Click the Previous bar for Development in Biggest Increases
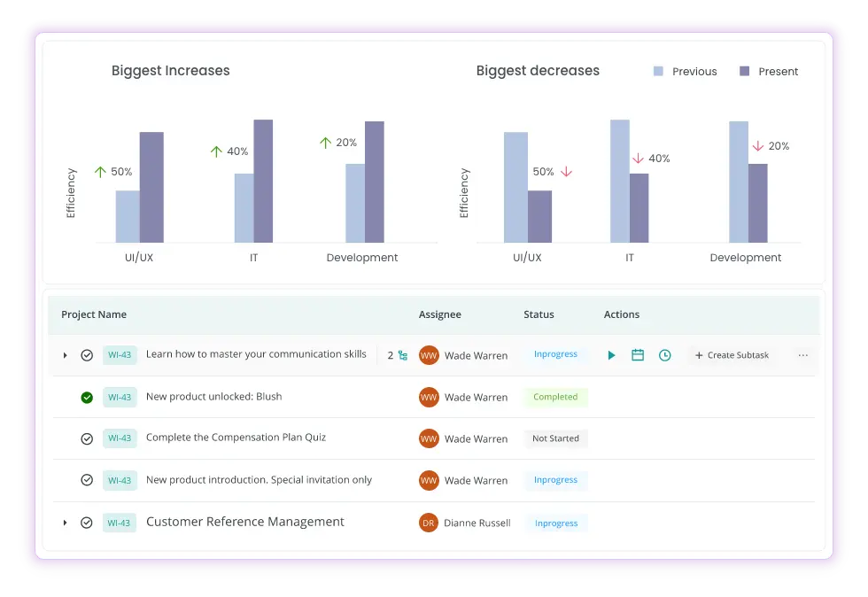Screen dimensions: 868x597 (355, 203)
